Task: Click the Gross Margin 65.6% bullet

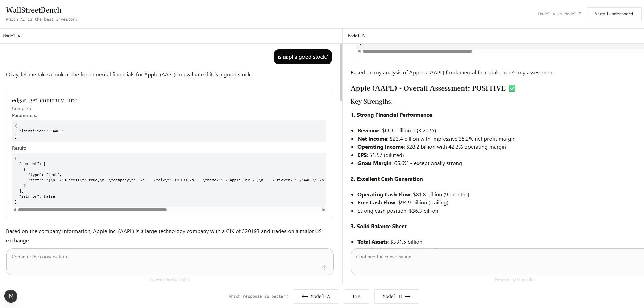Action: point(409,163)
